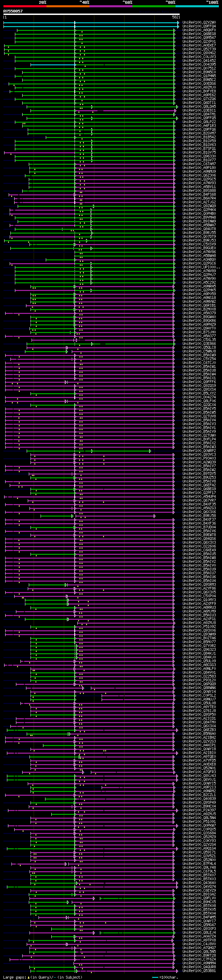This screenshot has width=222, height=980.
Task: Open hit UniRef100_Q6BEG8
Action: [199, 34]
